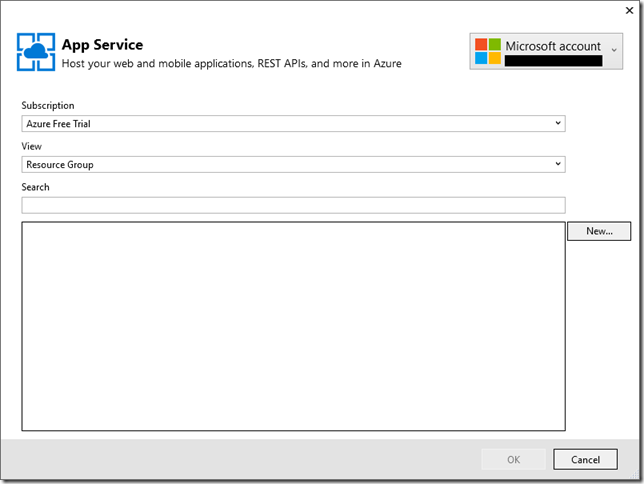The image size is (644, 484).
Task: Click the disabled OK button
Action: point(513,459)
